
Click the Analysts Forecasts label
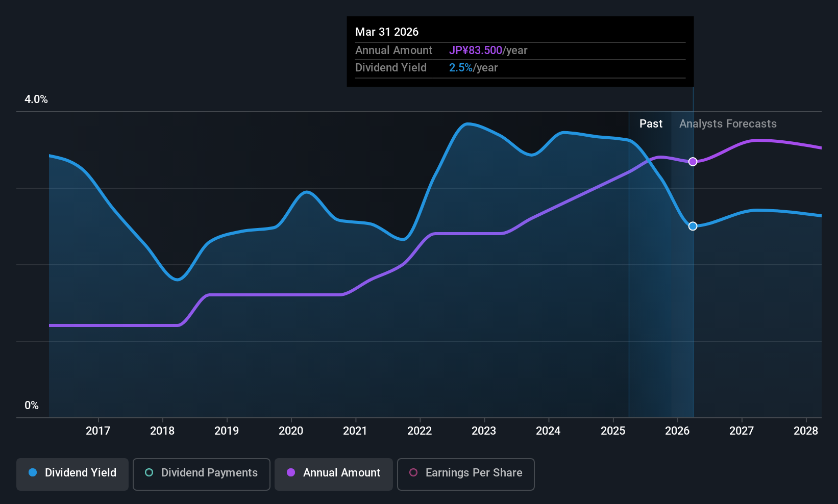pyautogui.click(x=728, y=124)
